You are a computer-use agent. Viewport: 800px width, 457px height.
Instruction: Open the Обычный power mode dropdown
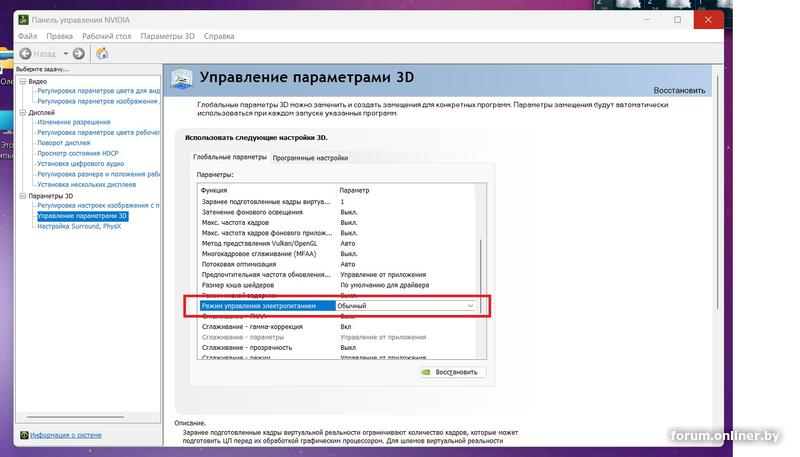coord(406,306)
